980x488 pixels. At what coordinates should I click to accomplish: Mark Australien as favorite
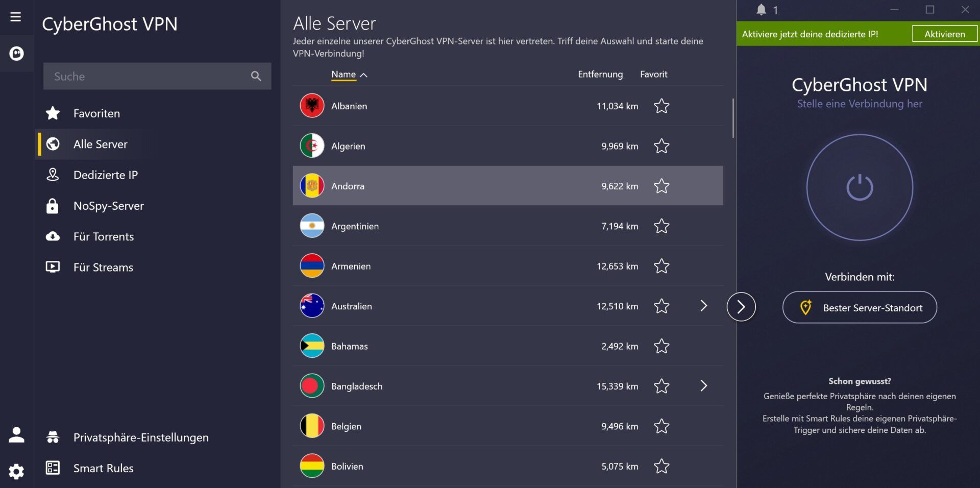(661, 306)
